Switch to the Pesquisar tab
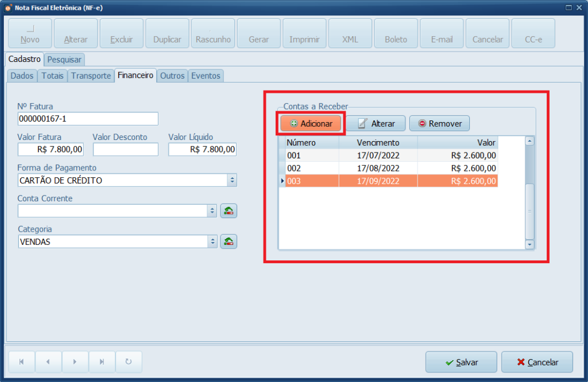The image size is (588, 382). point(64,59)
